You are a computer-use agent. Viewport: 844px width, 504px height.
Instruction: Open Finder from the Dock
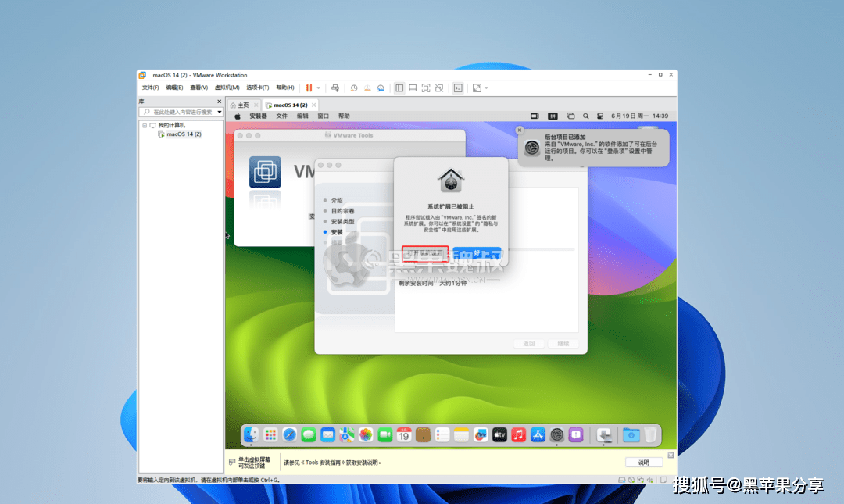tap(251, 434)
